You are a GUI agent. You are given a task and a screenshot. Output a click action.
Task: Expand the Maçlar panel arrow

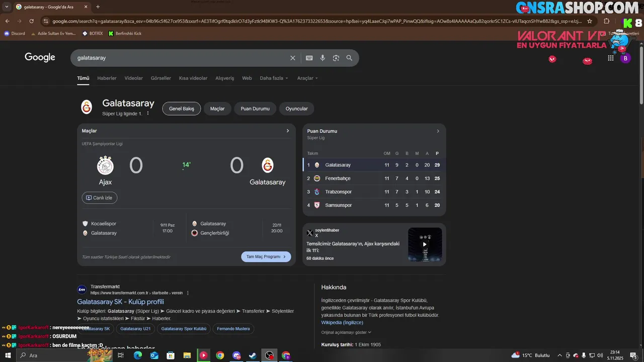click(x=288, y=131)
